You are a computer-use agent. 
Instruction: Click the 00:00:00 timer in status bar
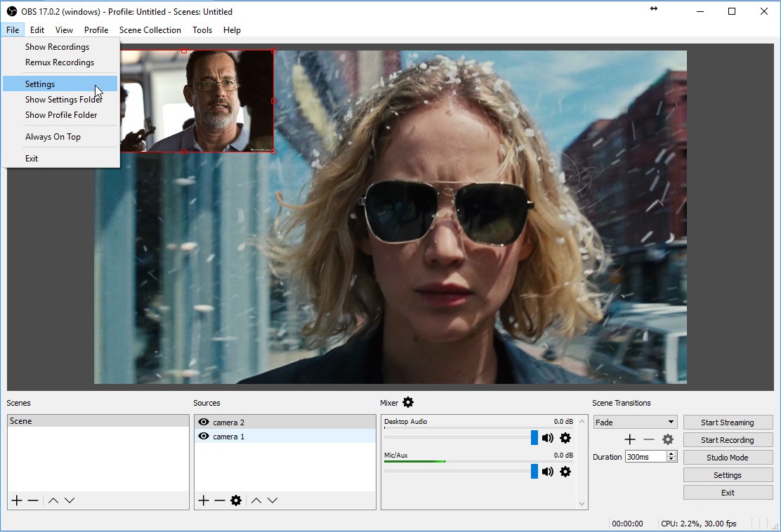point(628,524)
